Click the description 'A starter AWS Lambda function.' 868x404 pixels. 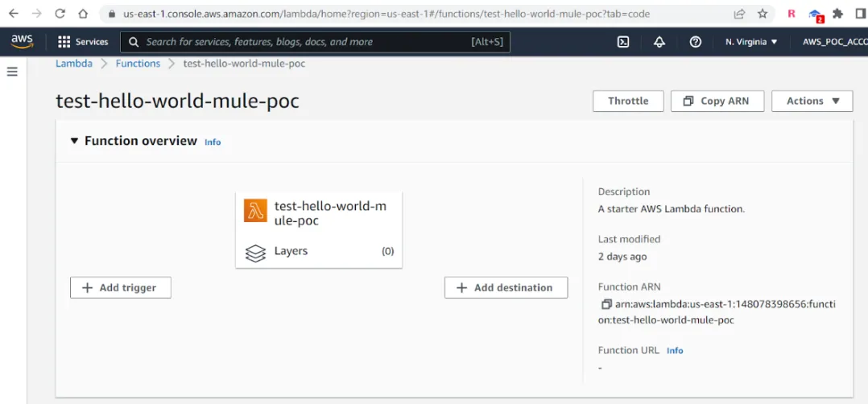672,209
